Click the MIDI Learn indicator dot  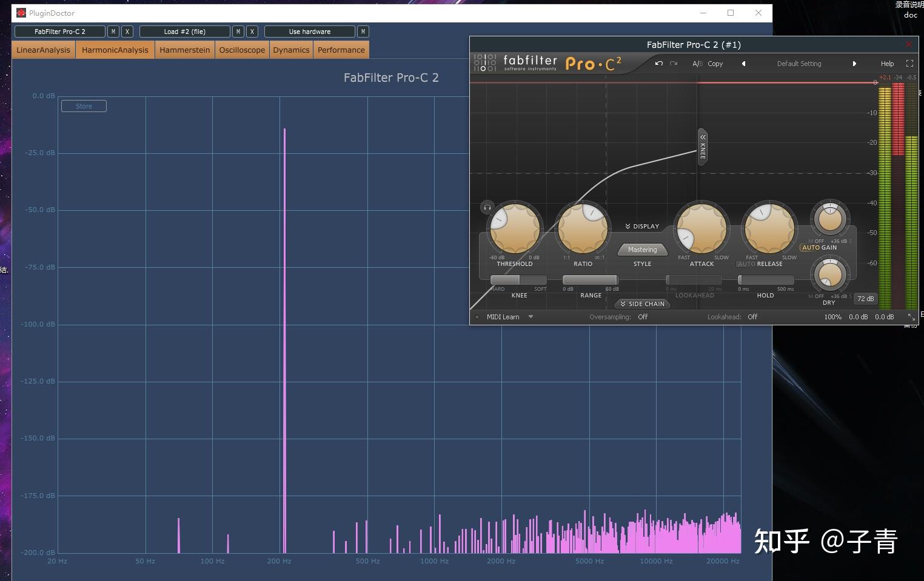click(477, 317)
